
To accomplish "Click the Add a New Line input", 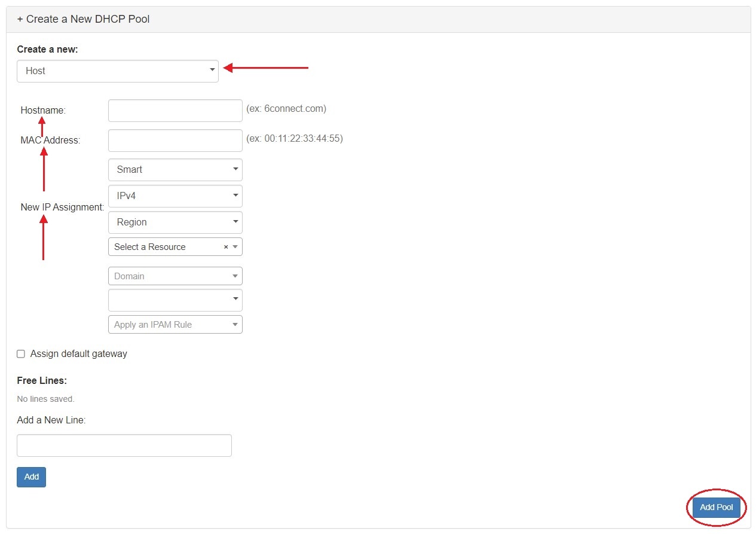I will click(x=124, y=445).
